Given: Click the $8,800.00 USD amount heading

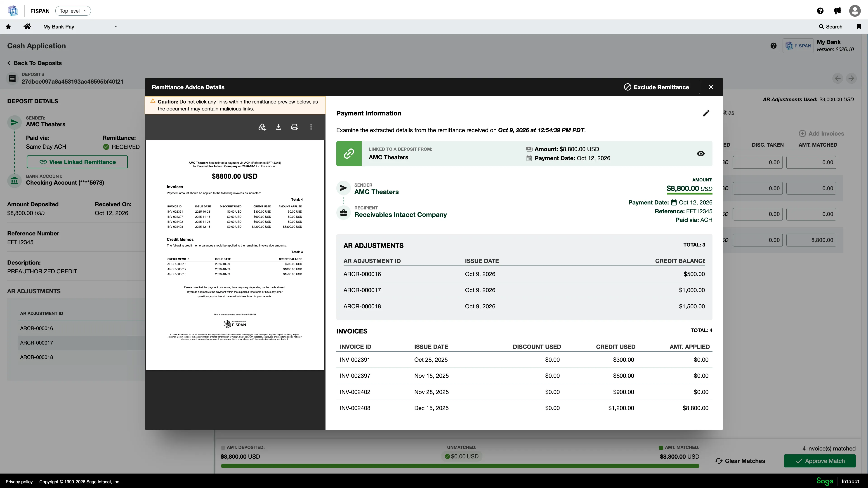Looking at the screenshot, I should point(689,189).
